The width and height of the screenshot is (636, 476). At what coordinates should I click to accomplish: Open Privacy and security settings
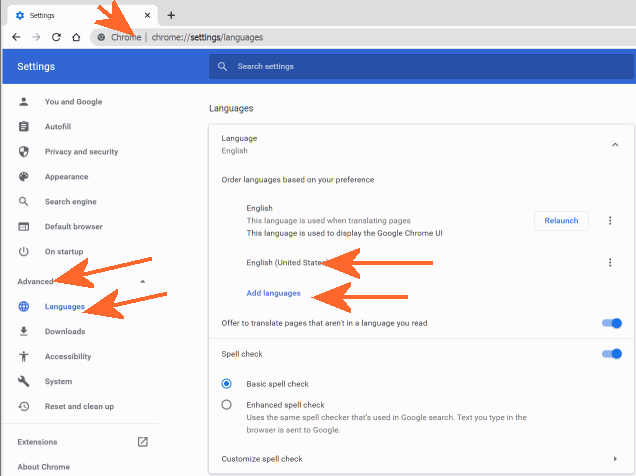tap(82, 152)
